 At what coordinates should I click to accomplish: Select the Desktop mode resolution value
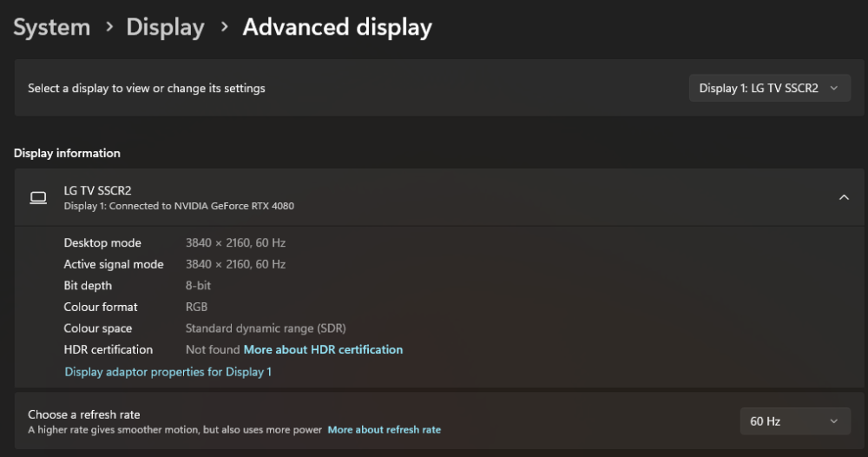coord(235,243)
